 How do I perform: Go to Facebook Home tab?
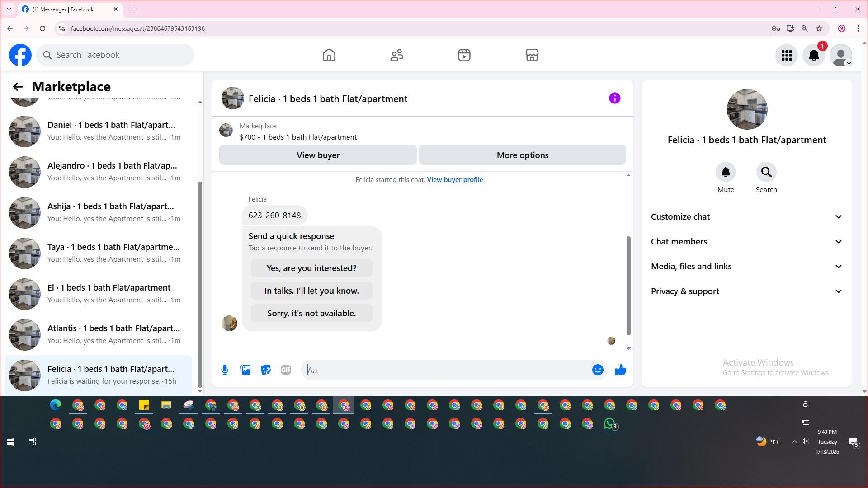pos(329,55)
